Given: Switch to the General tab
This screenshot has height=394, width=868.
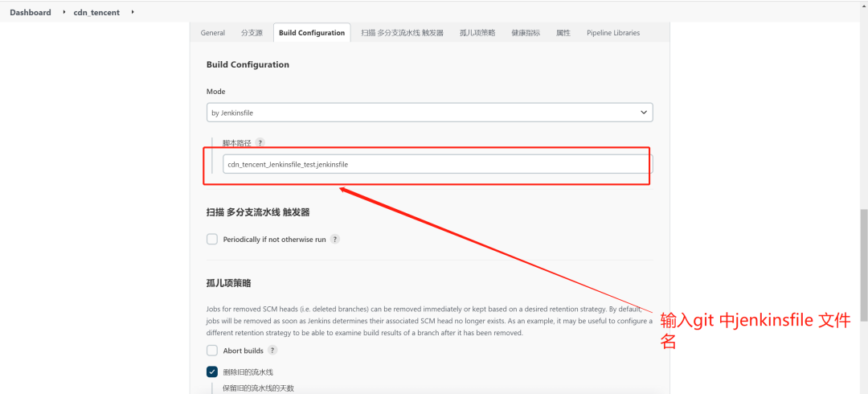Looking at the screenshot, I should [212, 33].
